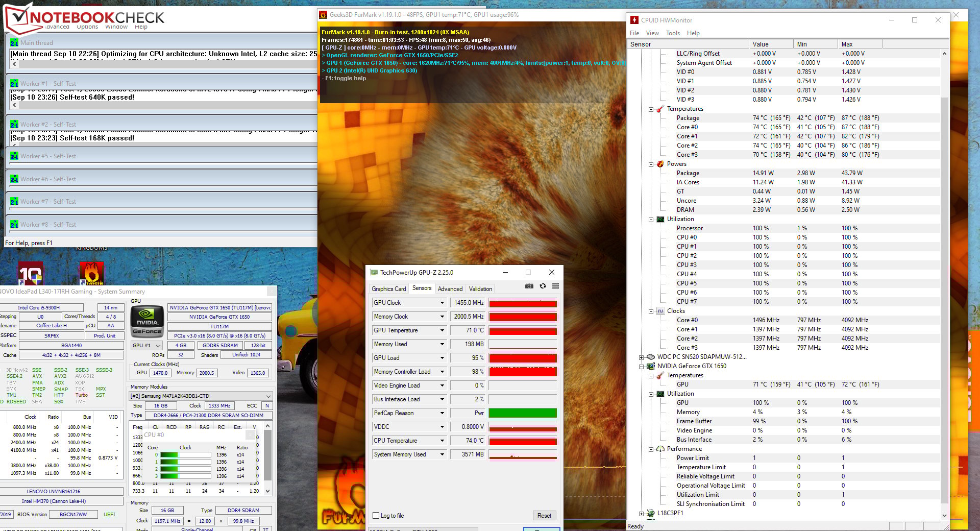
Task: Collapse the NVIDIA GeForce GTX 1650 node
Action: (642, 366)
